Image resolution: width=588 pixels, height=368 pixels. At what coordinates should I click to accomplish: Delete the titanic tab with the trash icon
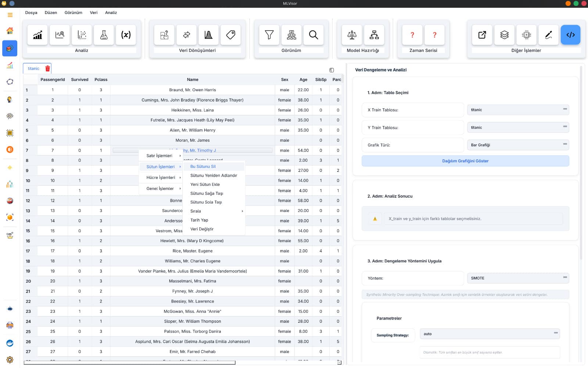coord(47,68)
